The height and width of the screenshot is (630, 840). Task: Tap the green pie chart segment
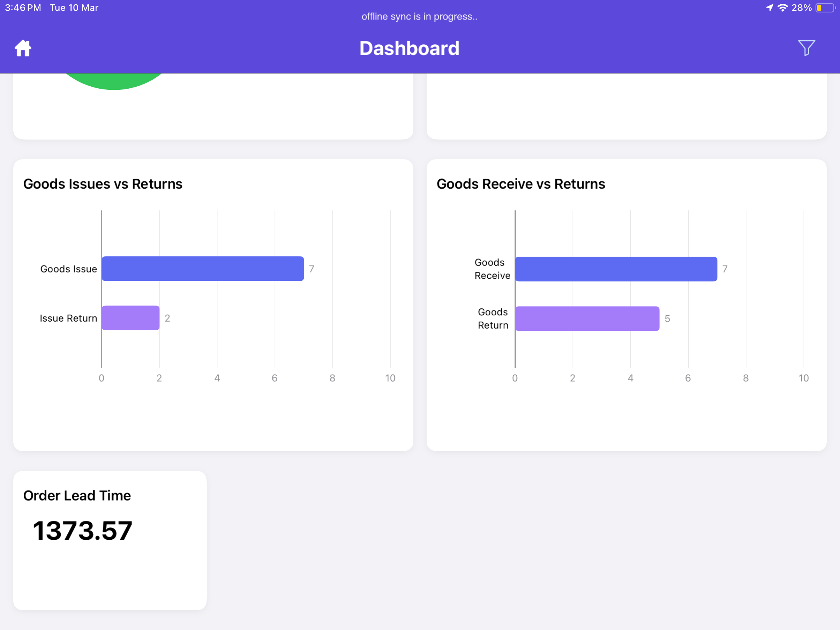(x=114, y=81)
